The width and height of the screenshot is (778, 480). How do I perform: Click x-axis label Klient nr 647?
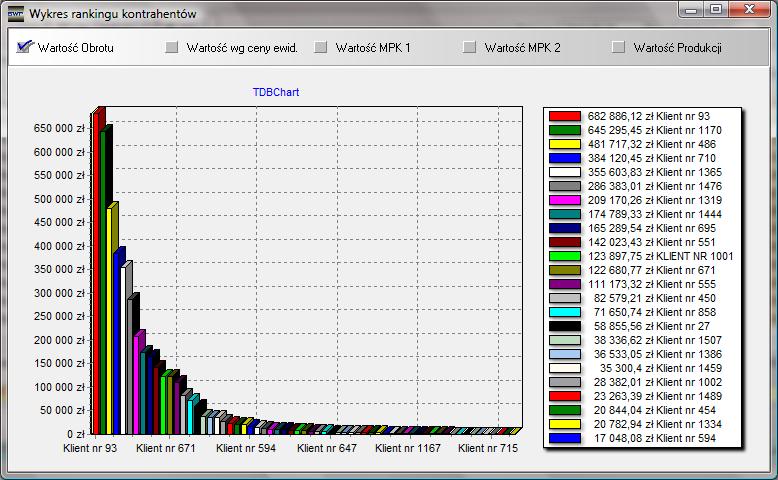[x=326, y=448]
